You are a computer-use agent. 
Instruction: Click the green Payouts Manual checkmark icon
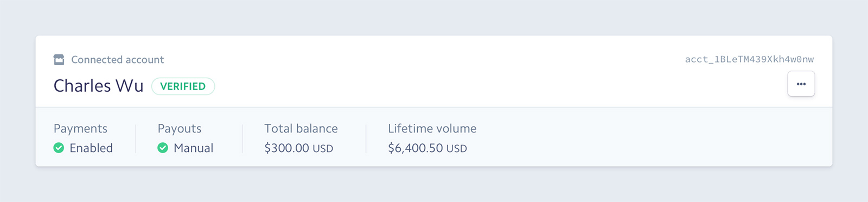click(163, 148)
